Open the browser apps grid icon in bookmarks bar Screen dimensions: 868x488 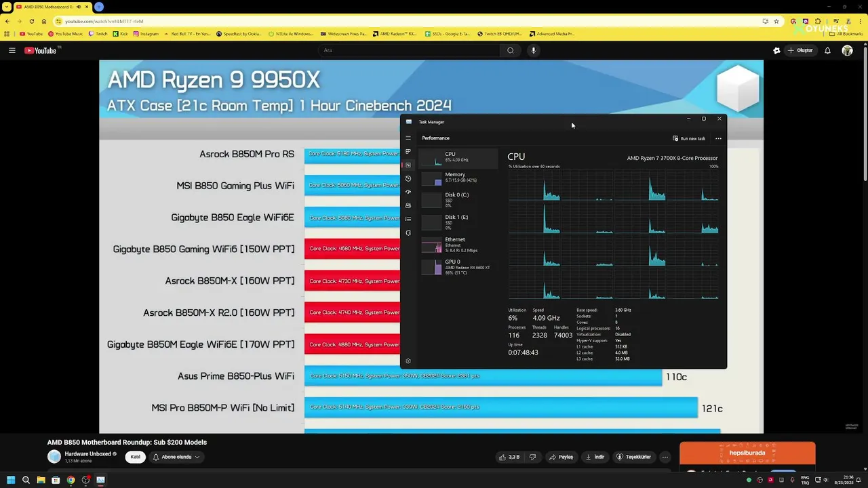[x=7, y=34]
